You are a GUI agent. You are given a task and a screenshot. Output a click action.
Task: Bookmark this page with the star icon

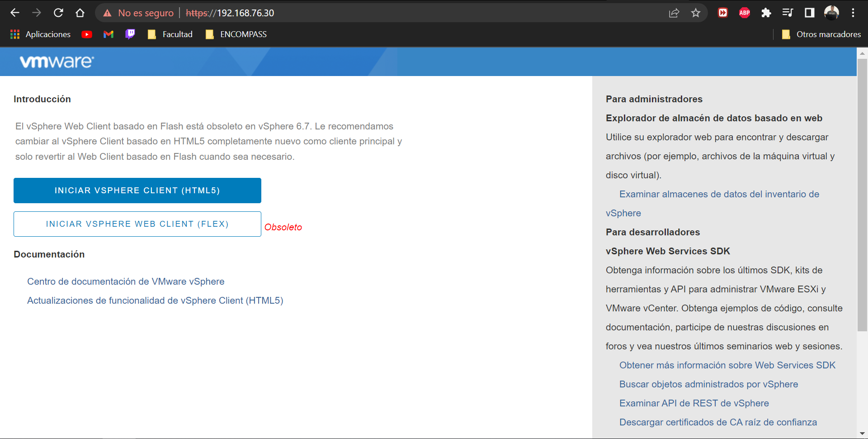click(696, 13)
